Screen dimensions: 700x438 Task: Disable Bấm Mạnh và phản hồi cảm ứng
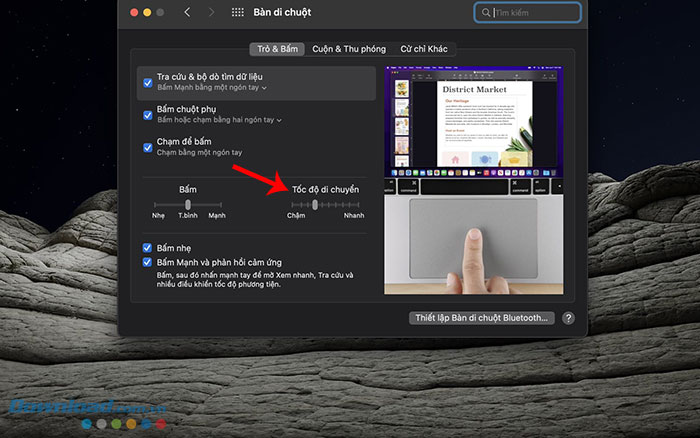(148, 263)
